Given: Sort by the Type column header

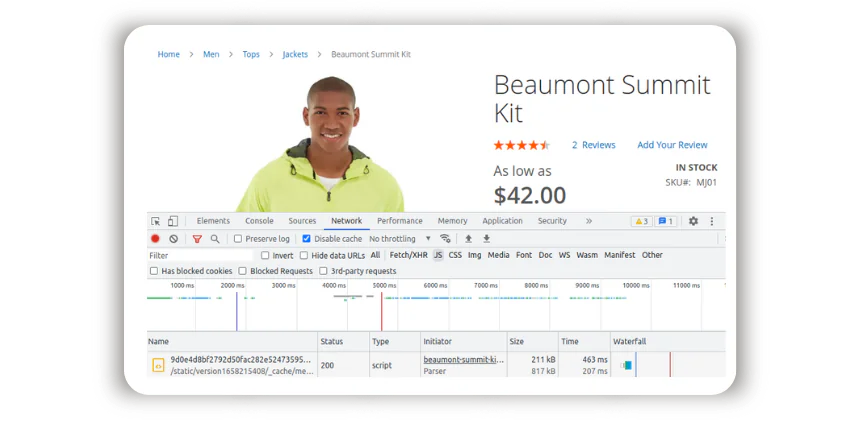Looking at the screenshot, I should coord(395,341).
